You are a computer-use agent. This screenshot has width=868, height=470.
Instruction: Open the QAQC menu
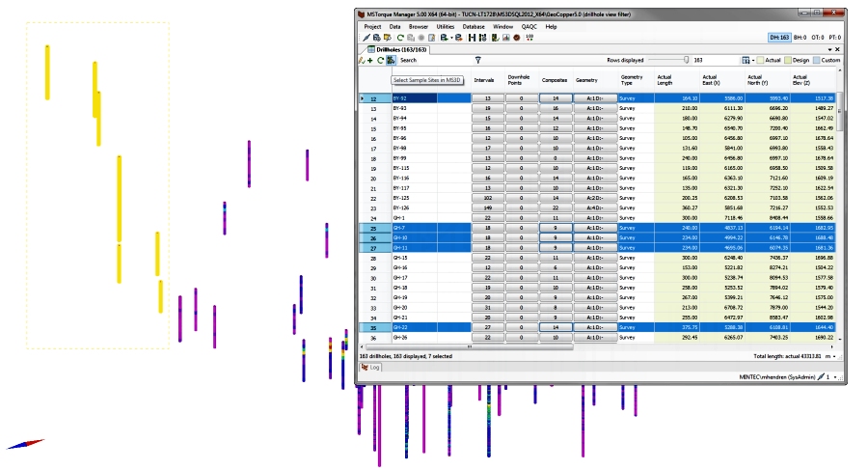tap(529, 26)
